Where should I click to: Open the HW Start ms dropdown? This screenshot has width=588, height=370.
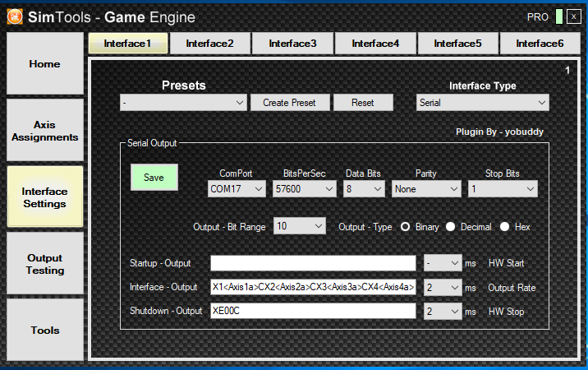[443, 263]
